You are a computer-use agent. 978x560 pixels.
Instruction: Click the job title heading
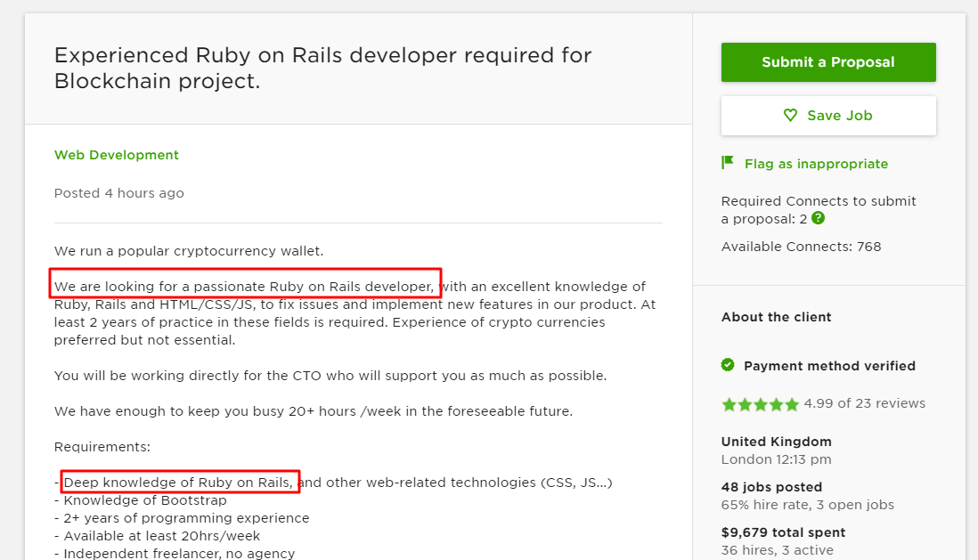[x=322, y=68]
